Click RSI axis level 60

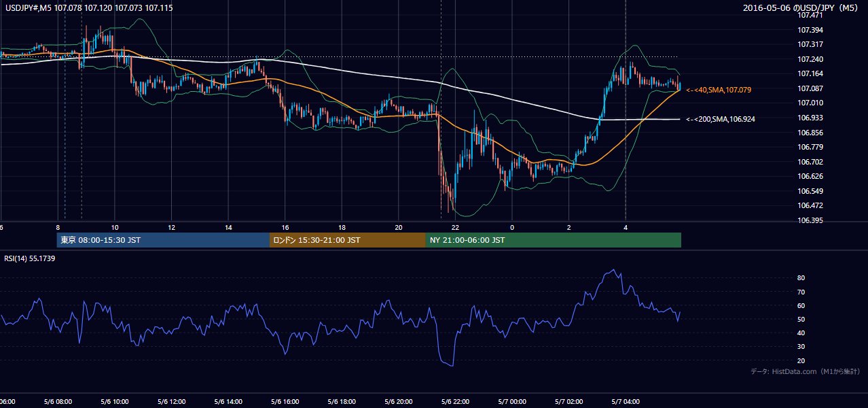click(x=801, y=305)
